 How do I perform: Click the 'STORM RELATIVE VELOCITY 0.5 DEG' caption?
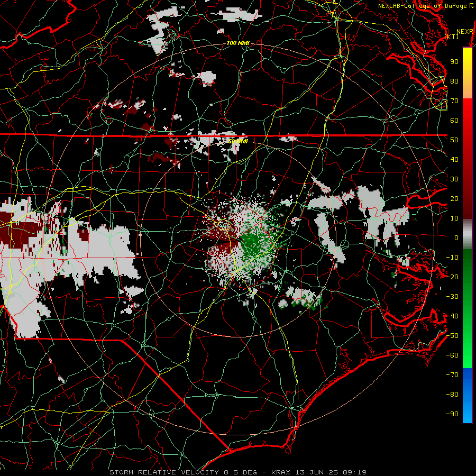pos(183,472)
